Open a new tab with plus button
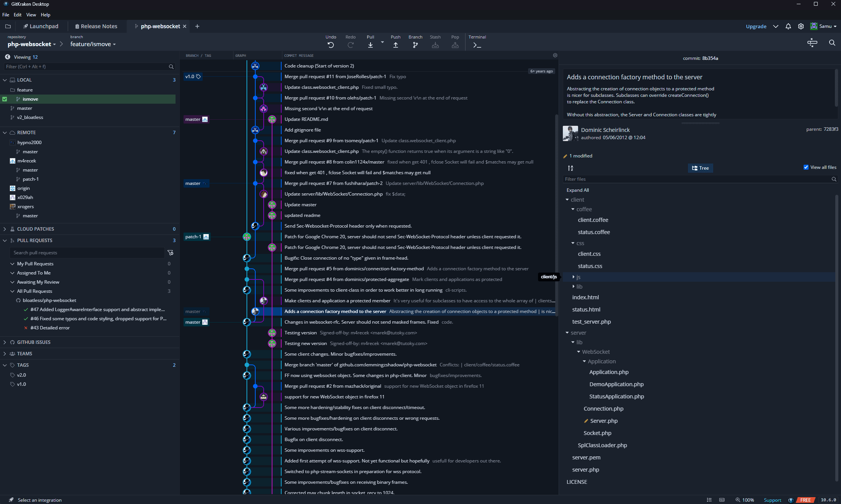Viewport: 841px width, 504px height. (197, 26)
